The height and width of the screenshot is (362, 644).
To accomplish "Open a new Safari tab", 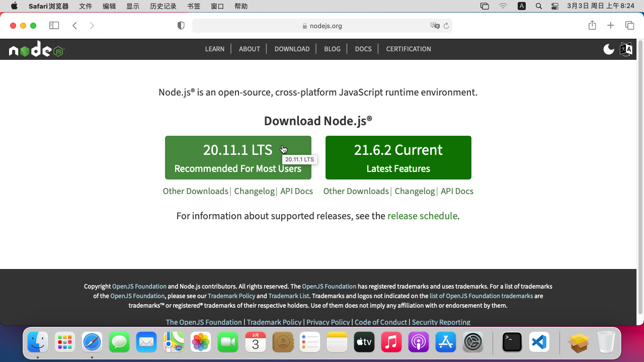I will (611, 26).
